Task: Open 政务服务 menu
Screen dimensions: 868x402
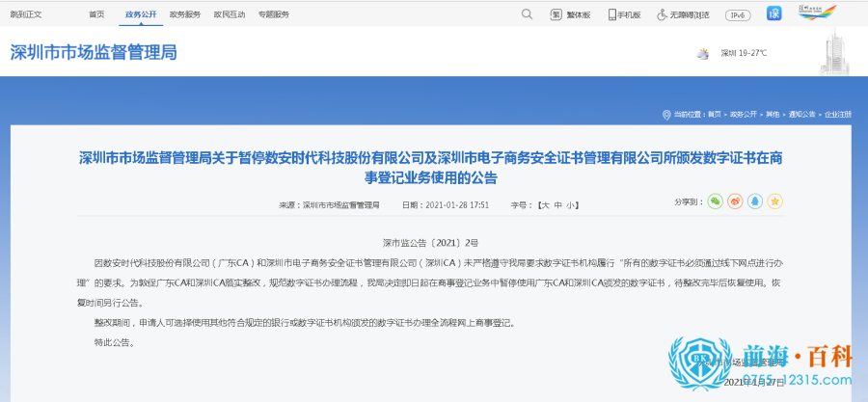Action: pos(185,14)
